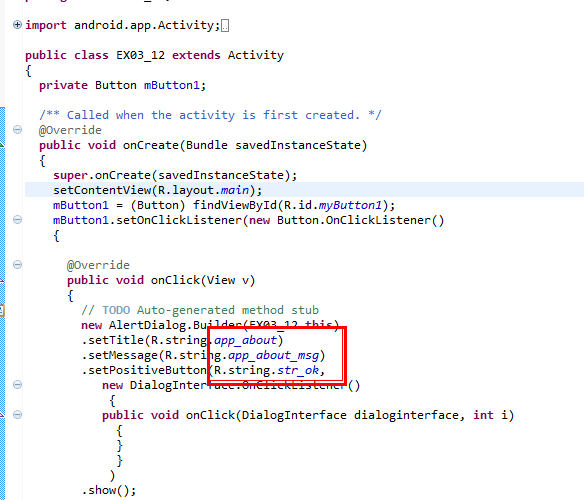The width and height of the screenshot is (584, 500).
Task: Collapse the setOnClickListener anonymous class fold
Action: tap(17, 219)
